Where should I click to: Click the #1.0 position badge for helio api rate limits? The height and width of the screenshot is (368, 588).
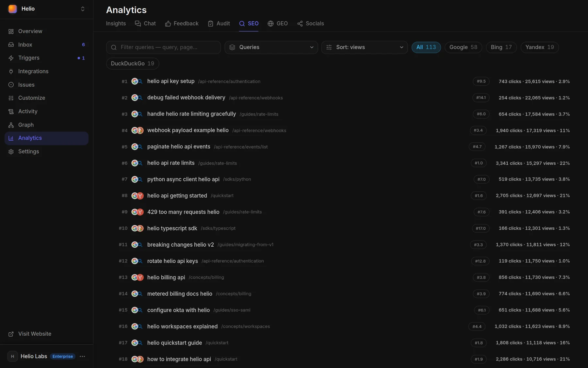pos(479,163)
